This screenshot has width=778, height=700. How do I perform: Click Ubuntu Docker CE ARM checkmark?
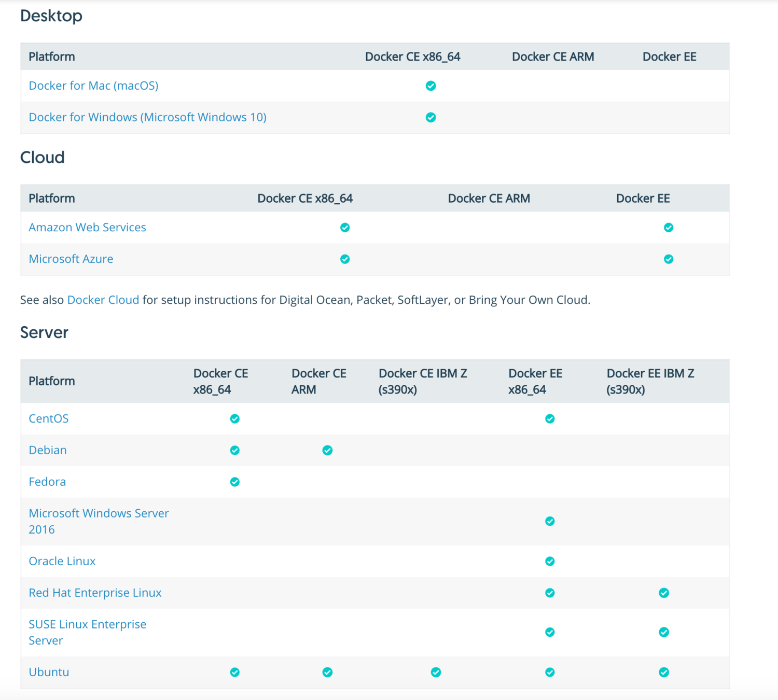tap(327, 672)
